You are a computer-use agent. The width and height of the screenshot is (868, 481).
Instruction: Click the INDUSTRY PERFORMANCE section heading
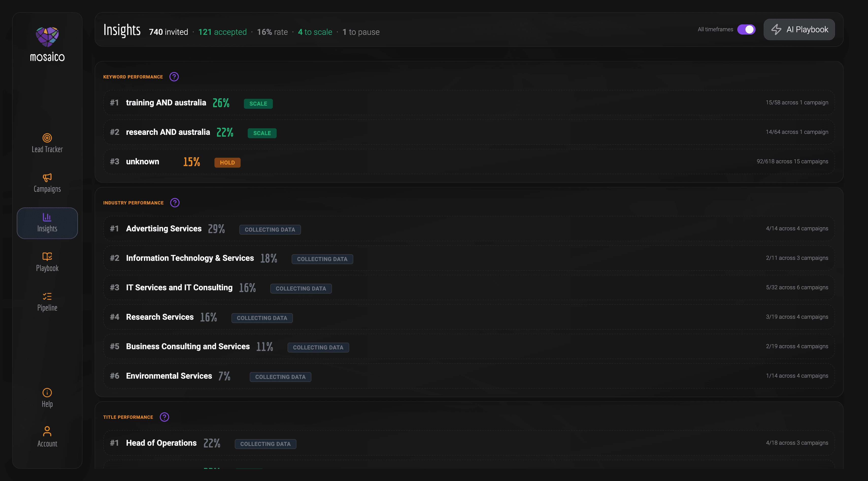(x=133, y=203)
